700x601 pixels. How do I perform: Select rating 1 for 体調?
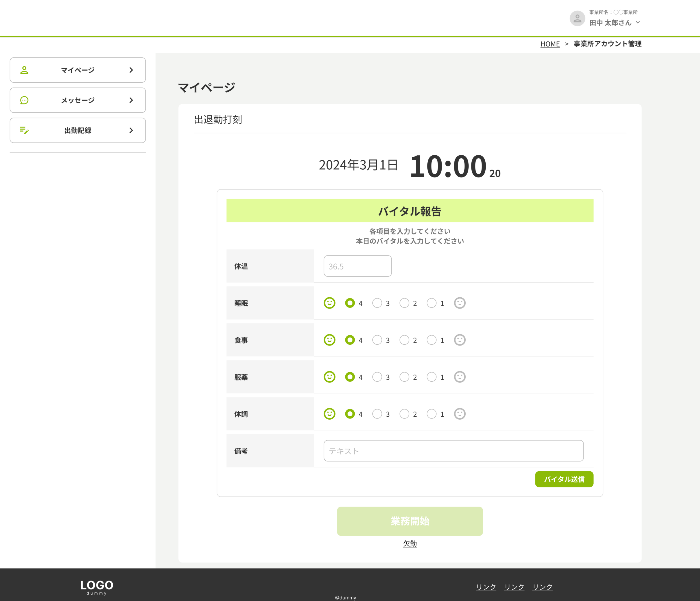point(431,414)
